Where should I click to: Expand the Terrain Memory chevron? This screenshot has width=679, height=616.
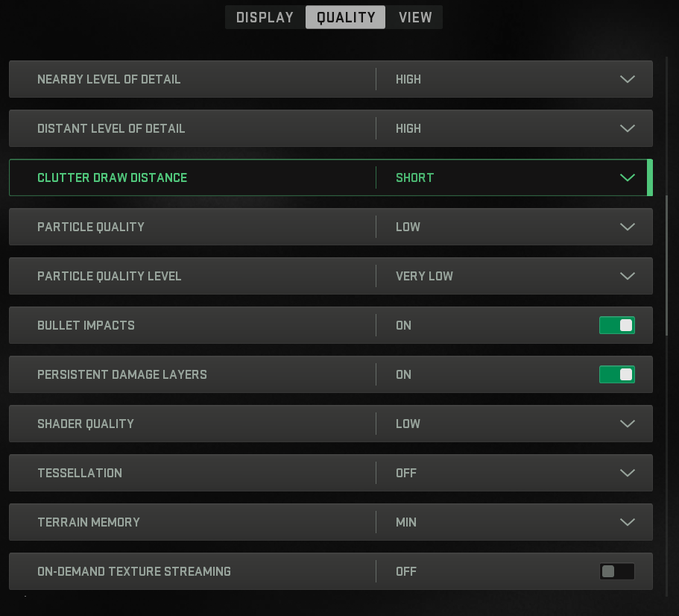pyautogui.click(x=627, y=522)
